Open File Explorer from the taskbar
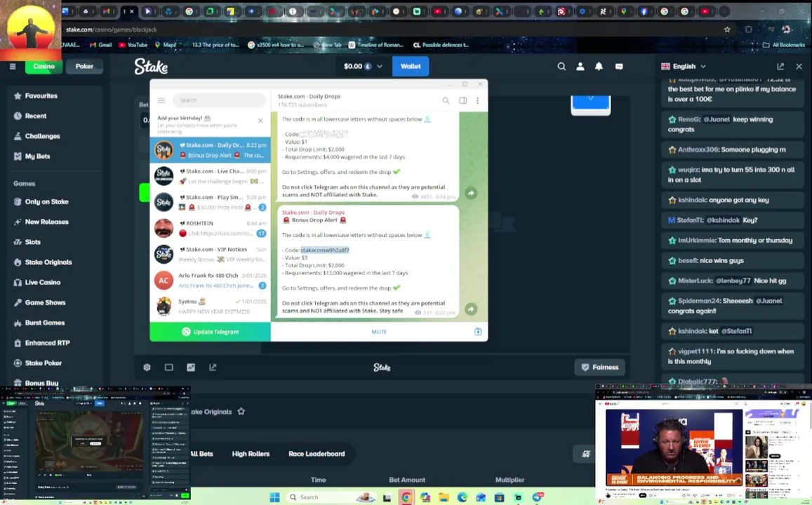 (x=444, y=497)
